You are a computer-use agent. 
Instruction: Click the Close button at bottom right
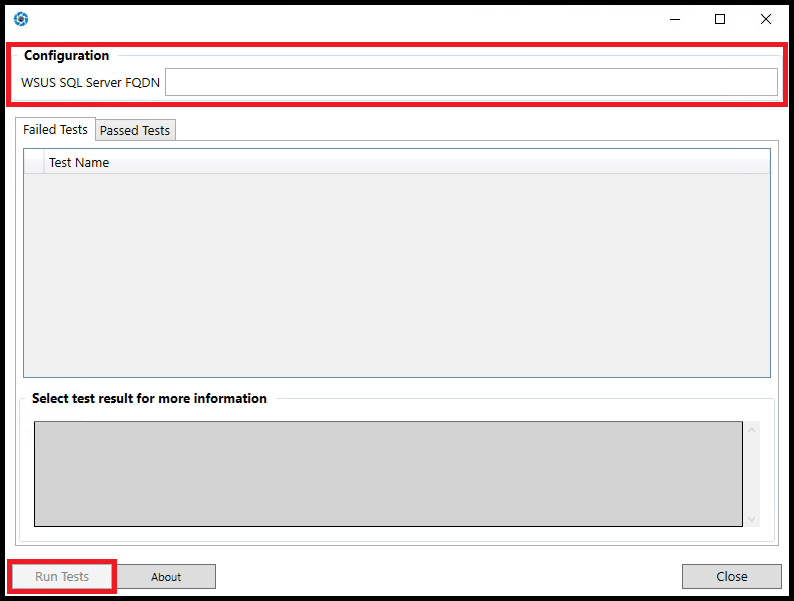(x=731, y=577)
